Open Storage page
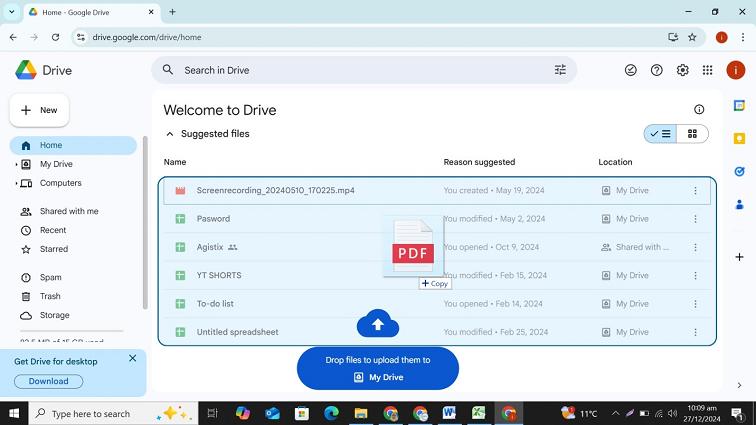Screen dimensions: 756x425 73,315
